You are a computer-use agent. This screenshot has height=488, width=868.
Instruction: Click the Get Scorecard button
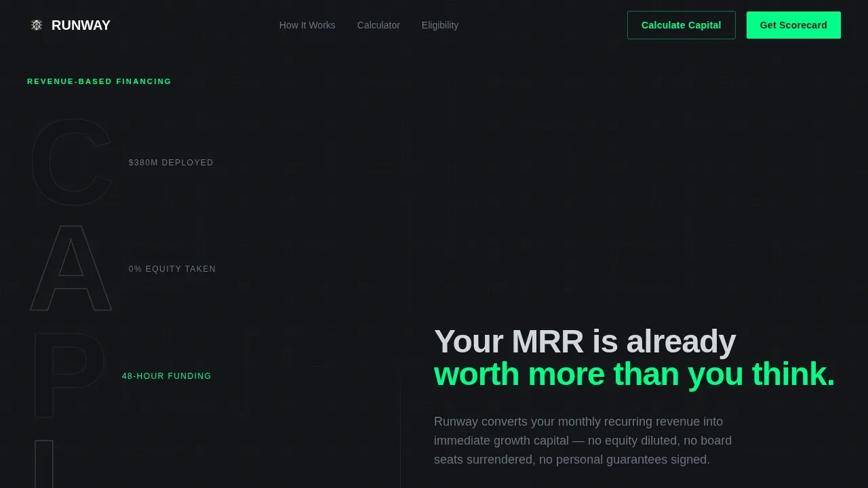click(793, 25)
